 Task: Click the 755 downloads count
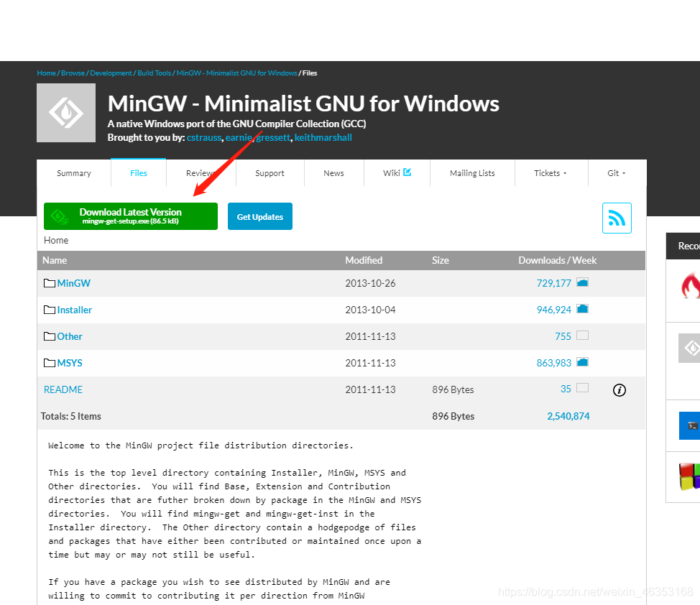point(563,336)
